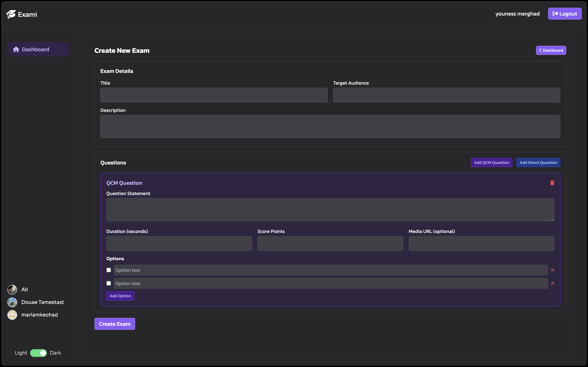Click Ali's avatar picture
This screenshot has height=367, width=588.
12,290
